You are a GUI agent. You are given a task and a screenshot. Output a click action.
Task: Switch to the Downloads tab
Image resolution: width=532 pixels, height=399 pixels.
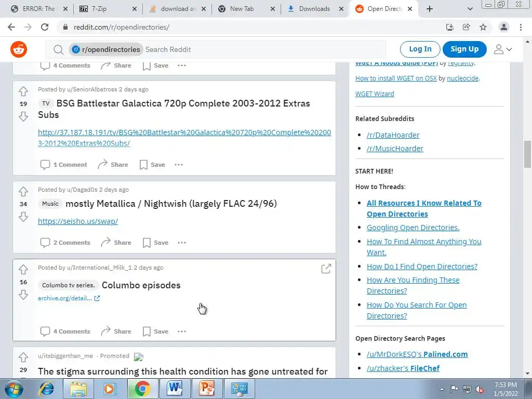pyautogui.click(x=314, y=9)
